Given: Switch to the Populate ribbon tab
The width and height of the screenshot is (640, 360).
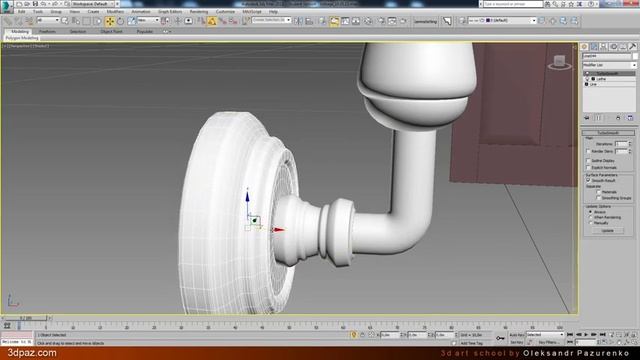Looking at the screenshot, I should (x=145, y=31).
